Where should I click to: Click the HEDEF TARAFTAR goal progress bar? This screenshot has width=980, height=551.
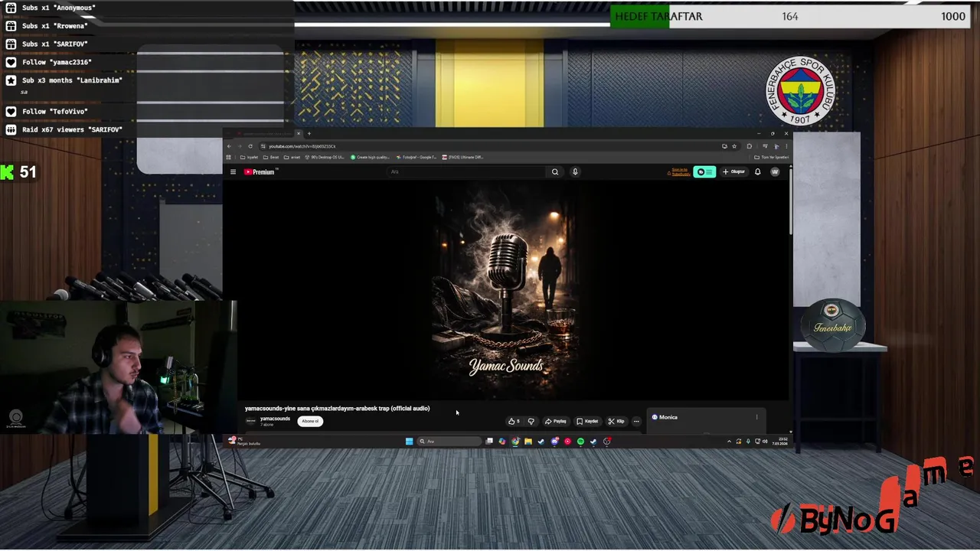tap(789, 16)
